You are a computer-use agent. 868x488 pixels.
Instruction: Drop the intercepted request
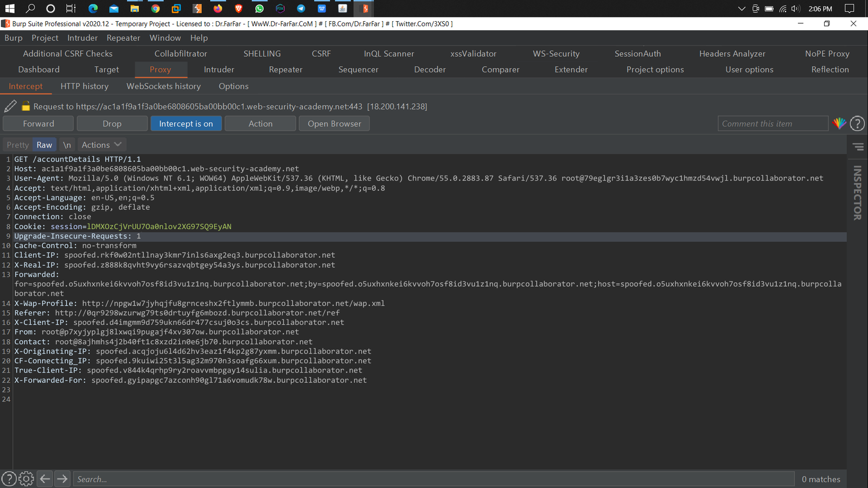tap(112, 124)
